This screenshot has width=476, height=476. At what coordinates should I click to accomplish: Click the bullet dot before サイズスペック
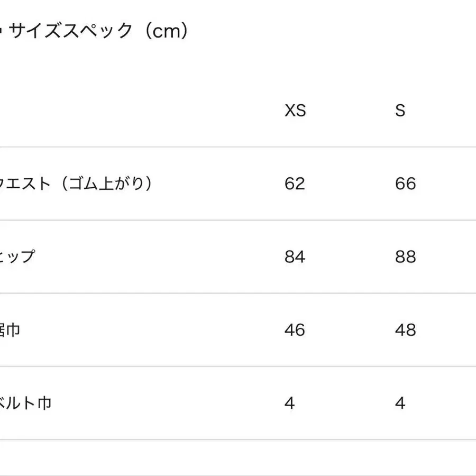click(x=2, y=32)
